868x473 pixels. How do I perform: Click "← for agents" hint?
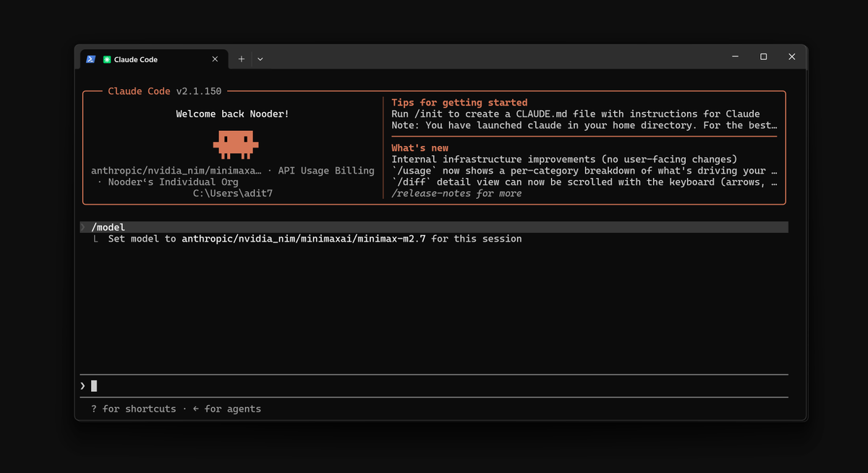point(227,409)
